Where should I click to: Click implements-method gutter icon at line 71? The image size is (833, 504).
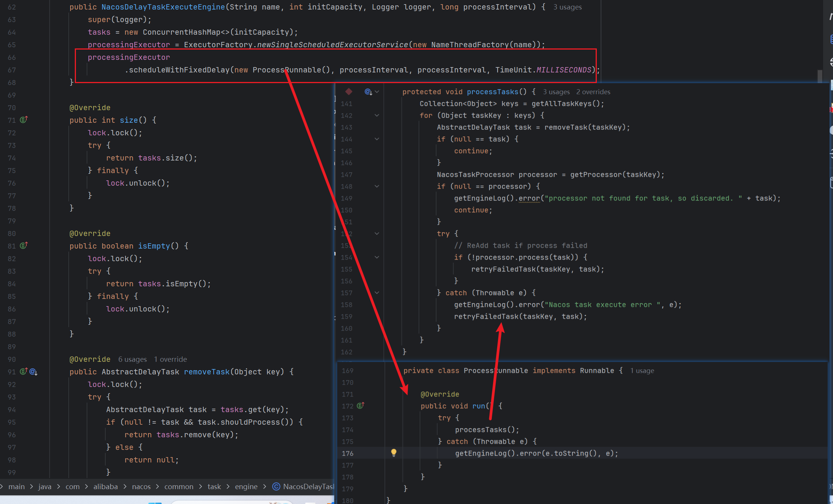[x=23, y=120]
